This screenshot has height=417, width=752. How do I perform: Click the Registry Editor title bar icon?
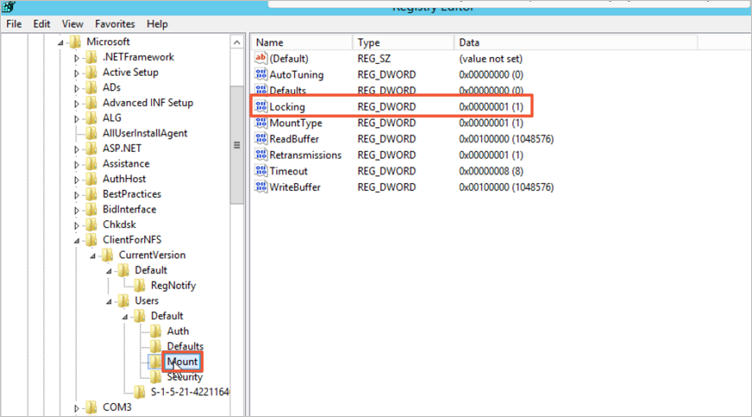point(9,7)
